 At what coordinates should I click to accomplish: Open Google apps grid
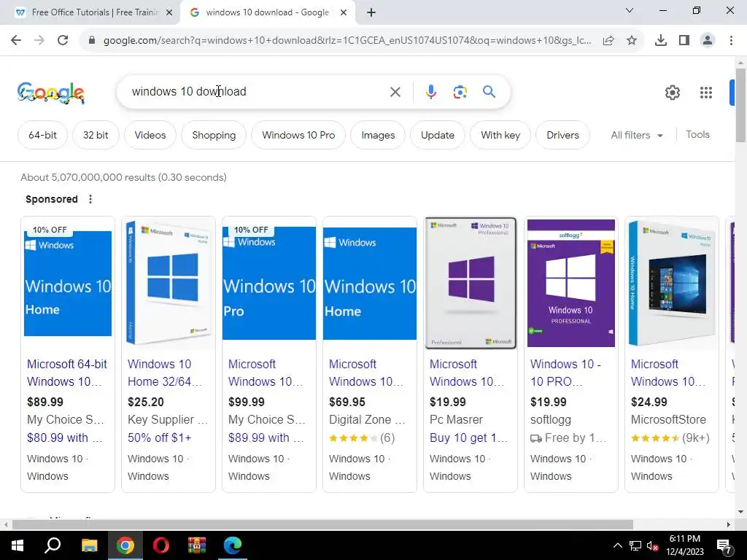pyautogui.click(x=706, y=93)
